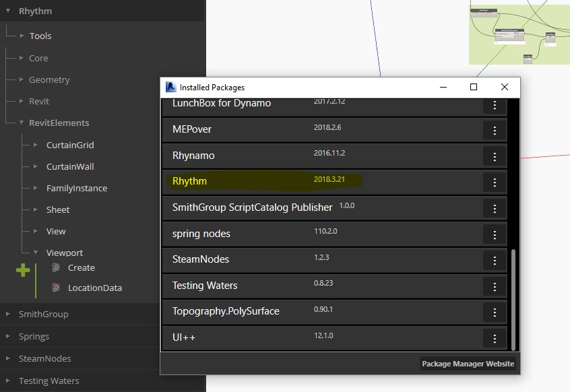Expand the Testing Waters library category
570x392 pixels.
[x=7, y=381]
